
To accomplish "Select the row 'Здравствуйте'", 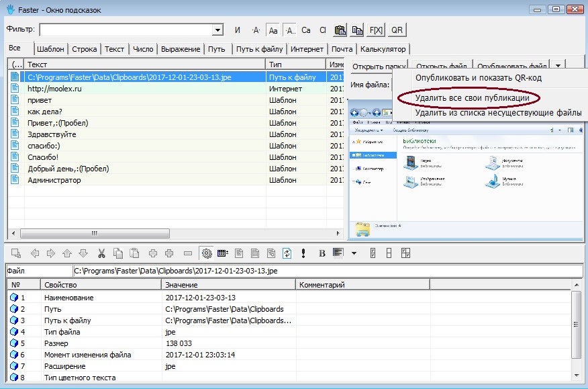I will tap(175, 134).
